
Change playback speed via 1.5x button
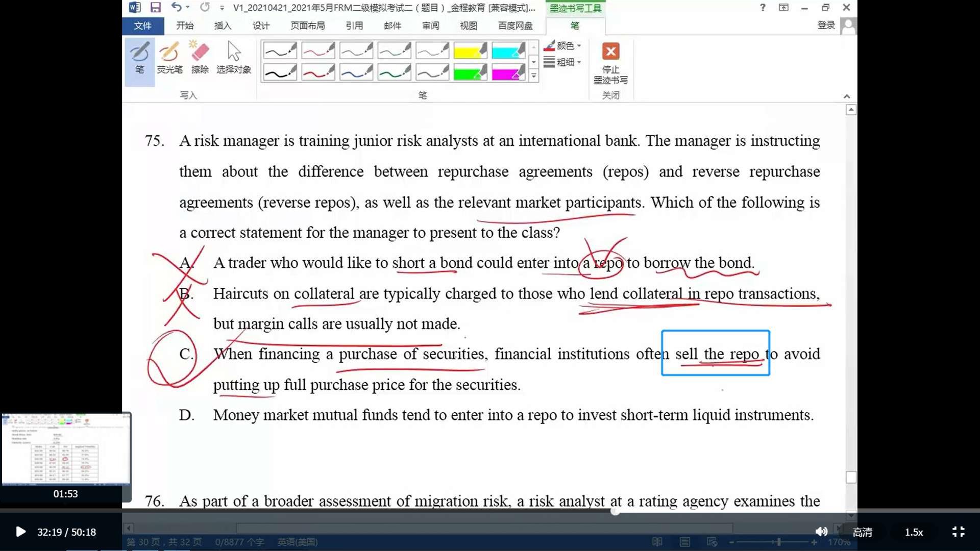[x=914, y=532]
